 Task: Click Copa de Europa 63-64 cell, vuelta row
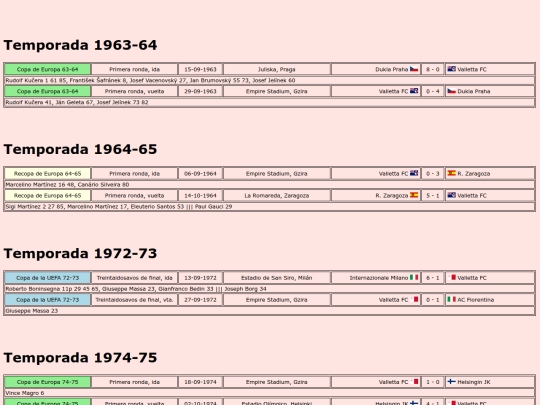click(48, 91)
